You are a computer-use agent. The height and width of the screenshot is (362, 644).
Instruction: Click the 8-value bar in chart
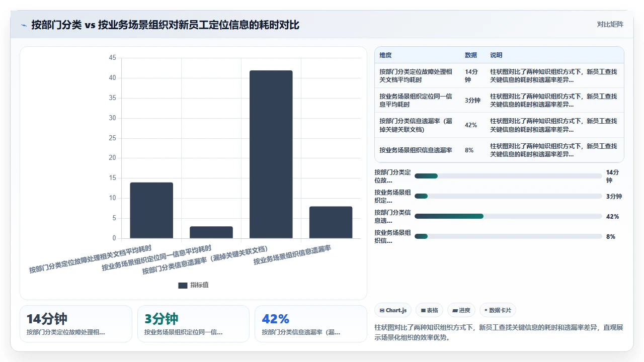tap(331, 222)
